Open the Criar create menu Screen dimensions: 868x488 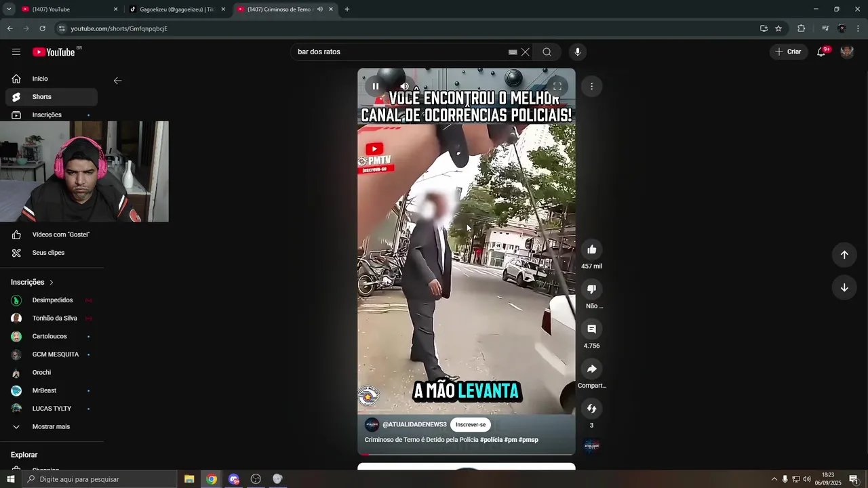pos(788,52)
